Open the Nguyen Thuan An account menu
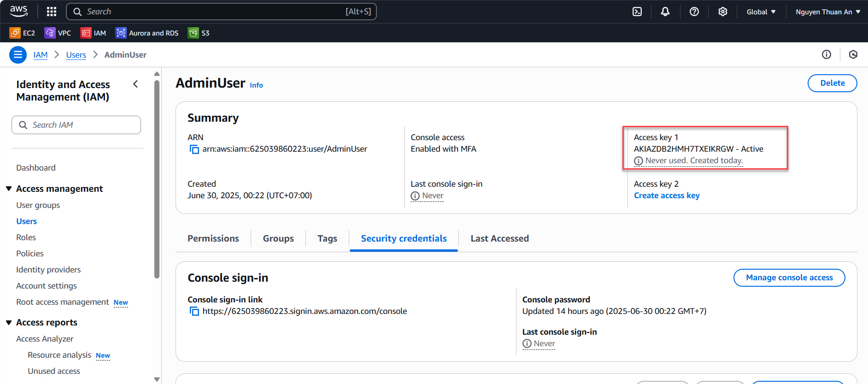Screen dimensions: 868x384 coord(827,12)
